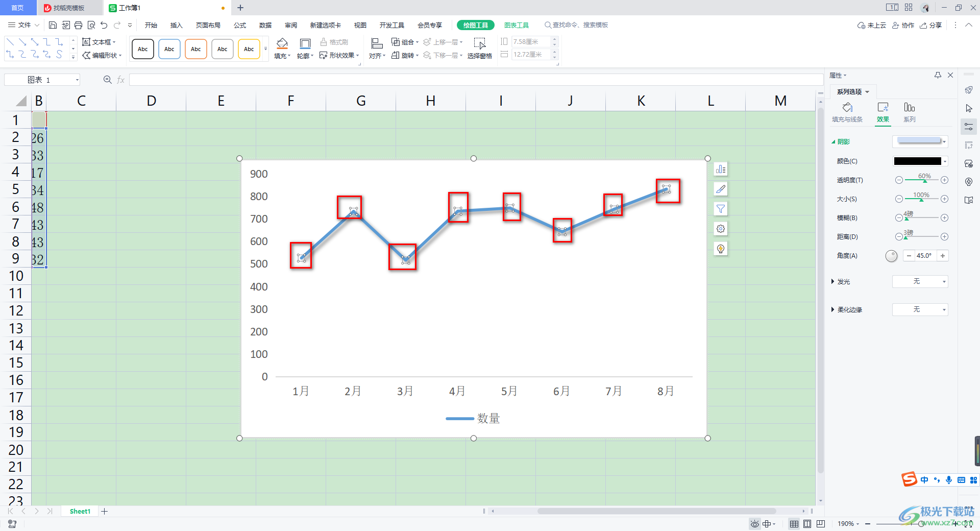Apply the yellow-outlined Abc shape style
Viewport: 980px width, 531px height.
coord(249,49)
